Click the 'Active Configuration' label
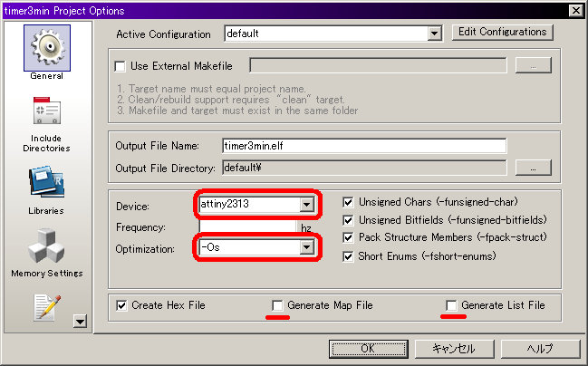588x366 pixels. click(x=163, y=34)
